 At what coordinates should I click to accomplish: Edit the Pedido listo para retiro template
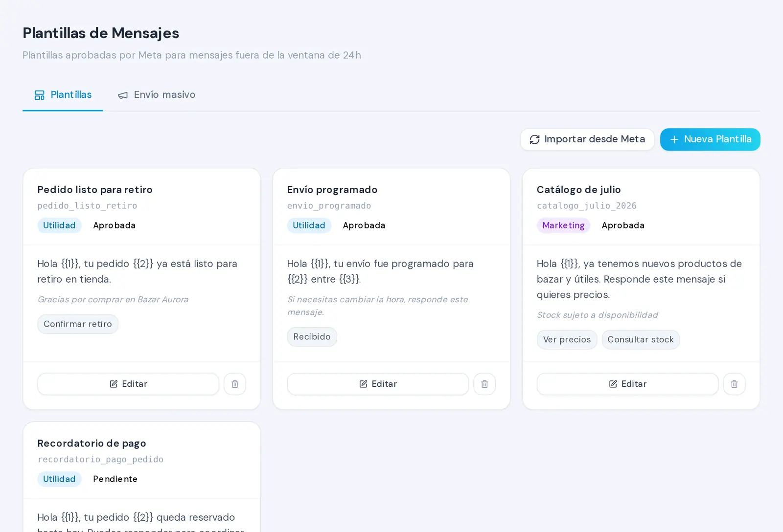coord(128,384)
